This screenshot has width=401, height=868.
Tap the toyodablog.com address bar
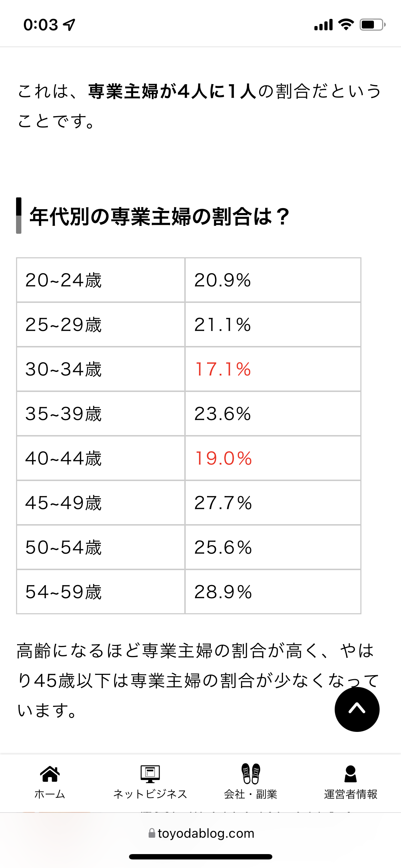(x=201, y=833)
